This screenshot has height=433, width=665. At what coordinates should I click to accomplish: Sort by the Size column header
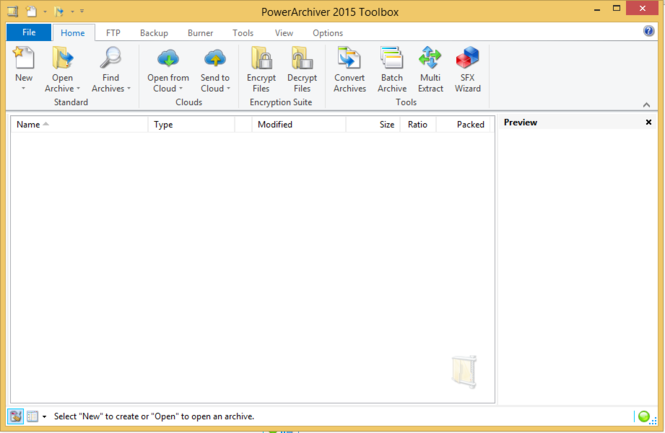coord(373,124)
